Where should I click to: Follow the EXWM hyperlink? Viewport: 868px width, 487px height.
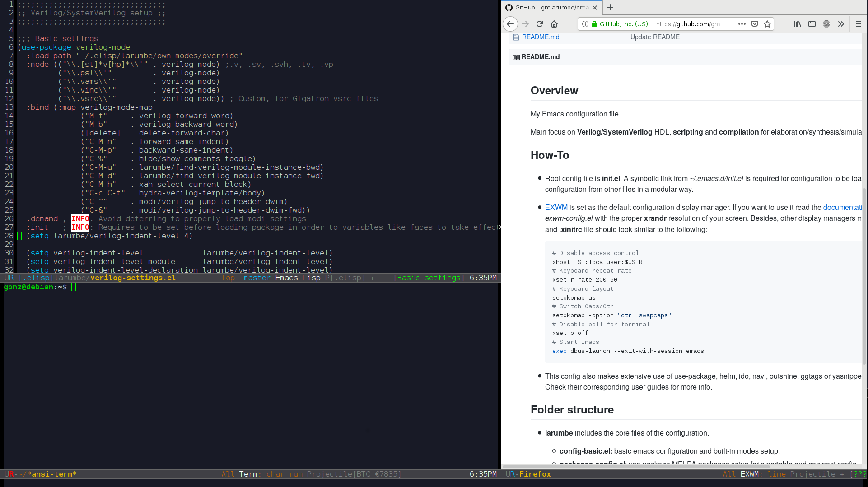coord(556,207)
